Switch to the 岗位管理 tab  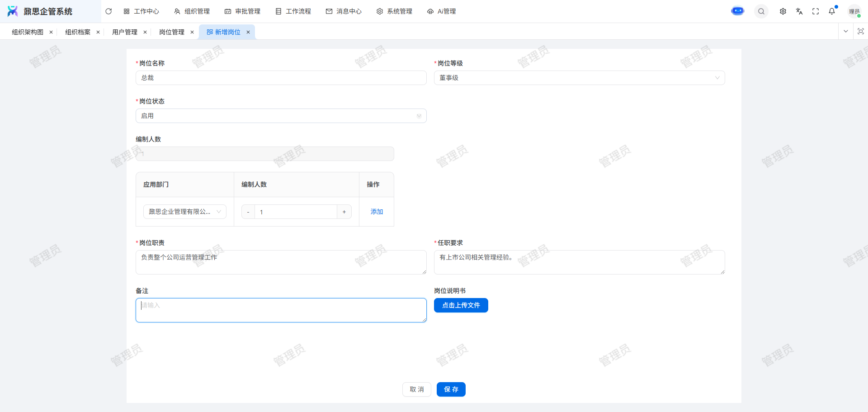172,32
